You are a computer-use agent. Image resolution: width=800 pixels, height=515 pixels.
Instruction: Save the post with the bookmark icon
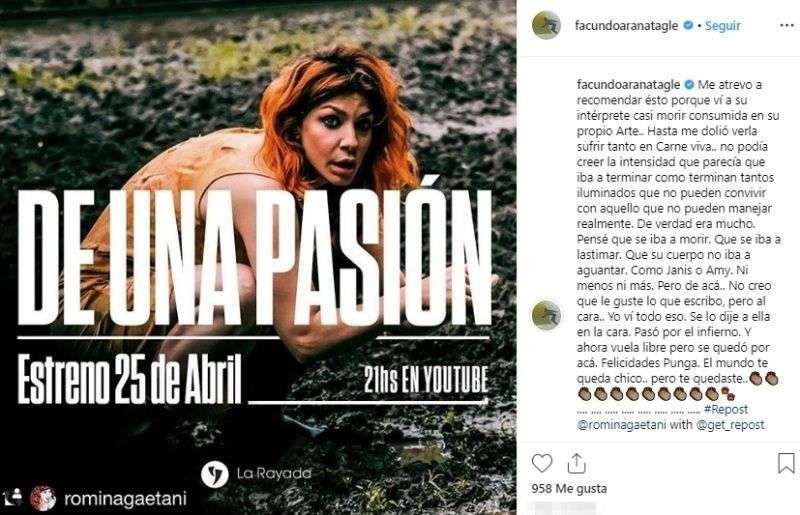pyautogui.click(x=786, y=463)
